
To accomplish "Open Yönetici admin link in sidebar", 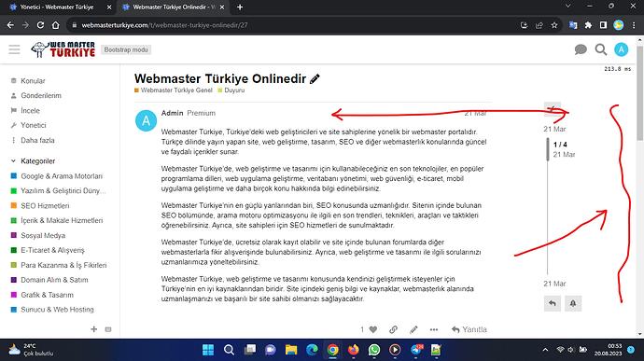I will (34, 125).
